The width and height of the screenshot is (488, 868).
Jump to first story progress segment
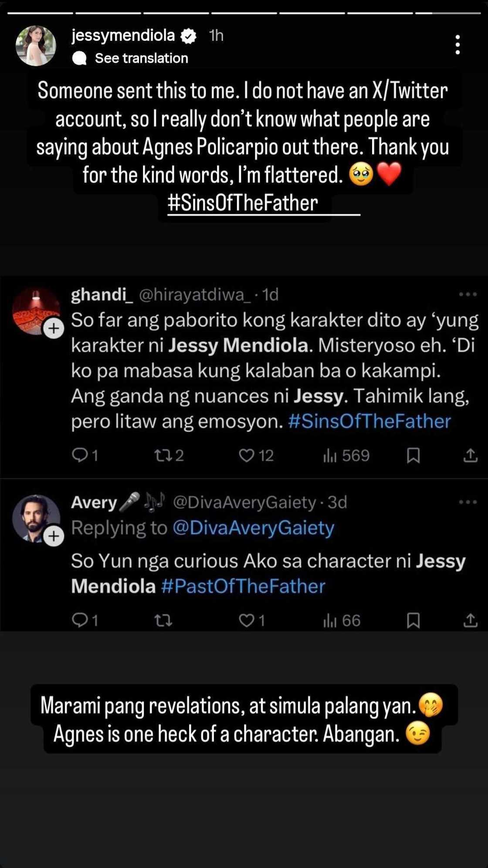point(40,13)
